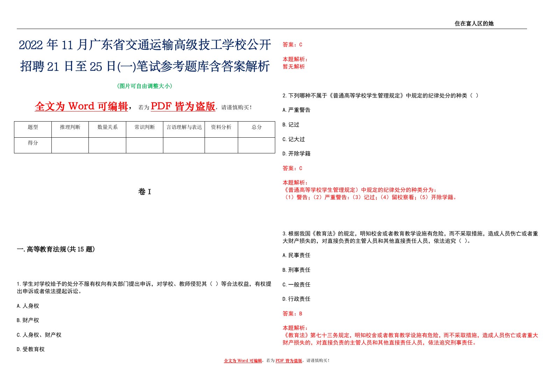555x392 pixels.
Task: Click question 3 about 《教育法》的规定
Action: point(410,237)
